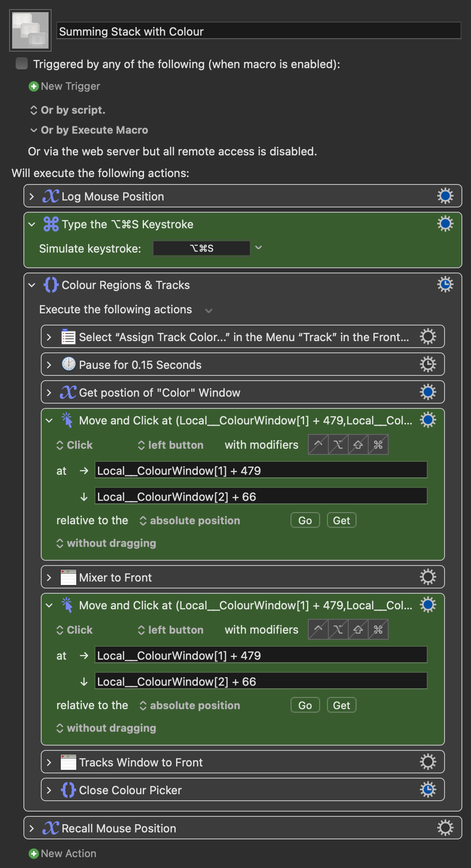Toggle Command modifier in second Move and Click
Screen dimensions: 471x868
378,630
